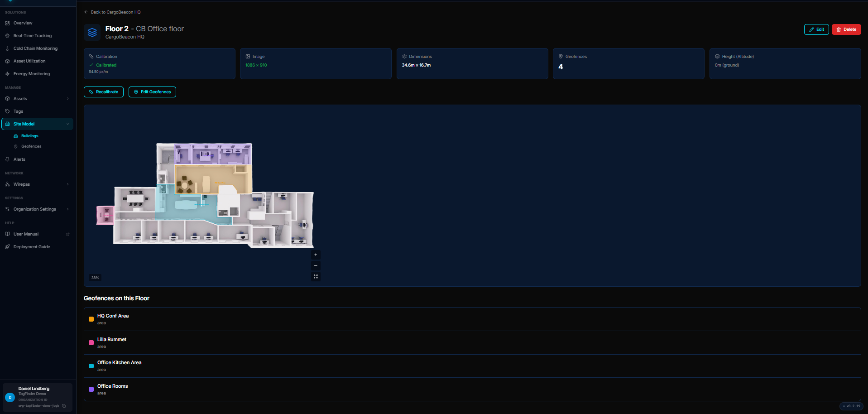Go to Cold Chain Monitoring
868x414 pixels.
35,48
